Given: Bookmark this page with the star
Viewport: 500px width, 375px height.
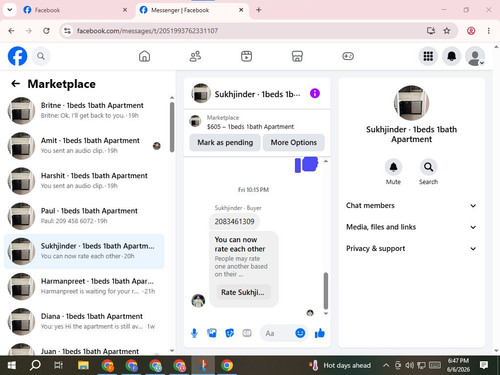Looking at the screenshot, I should (447, 31).
